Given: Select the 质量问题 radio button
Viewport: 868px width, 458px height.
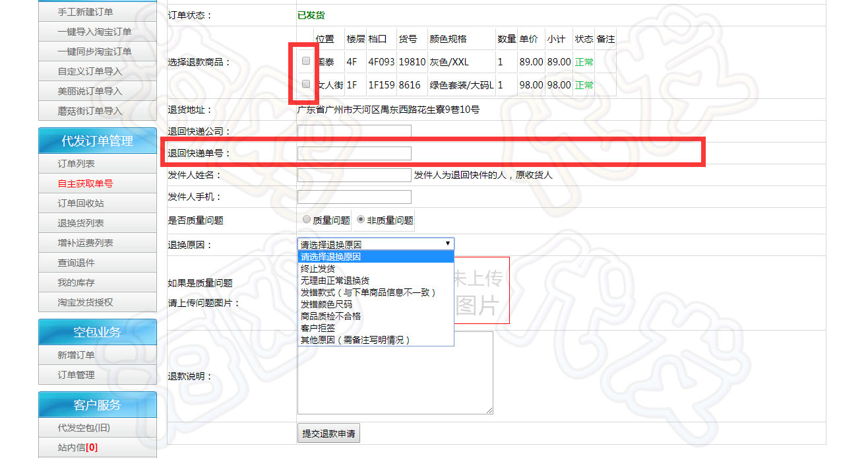Looking at the screenshot, I should point(306,220).
